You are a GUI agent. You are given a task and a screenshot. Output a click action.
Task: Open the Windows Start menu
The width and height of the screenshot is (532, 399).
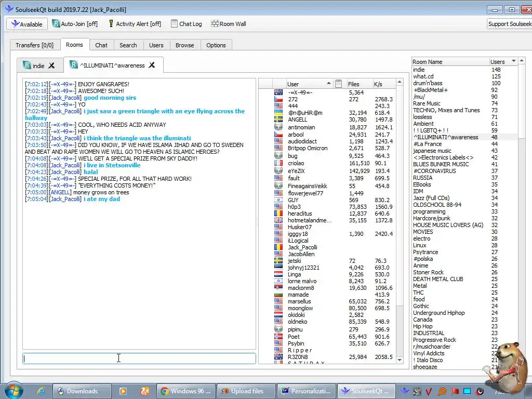point(14,391)
